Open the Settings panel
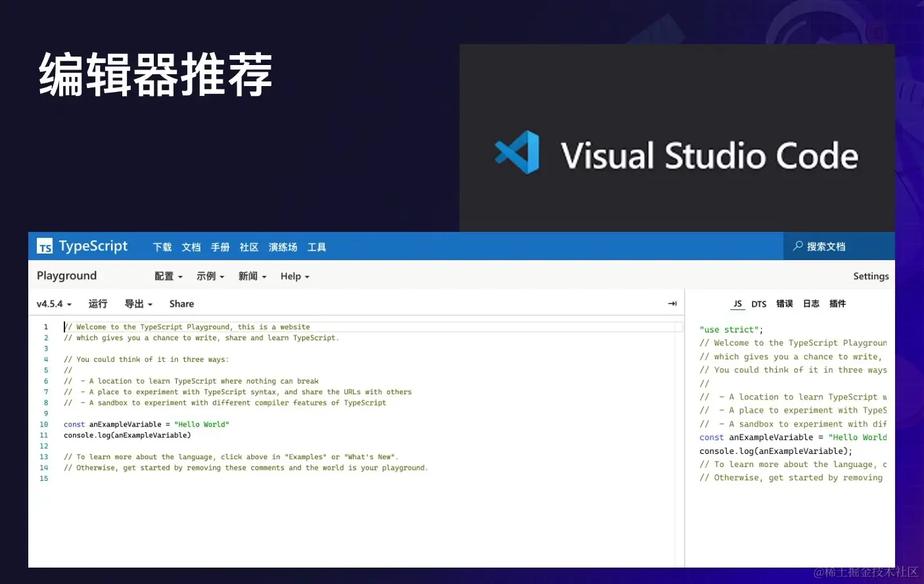Image resolution: width=924 pixels, height=584 pixels. (871, 276)
